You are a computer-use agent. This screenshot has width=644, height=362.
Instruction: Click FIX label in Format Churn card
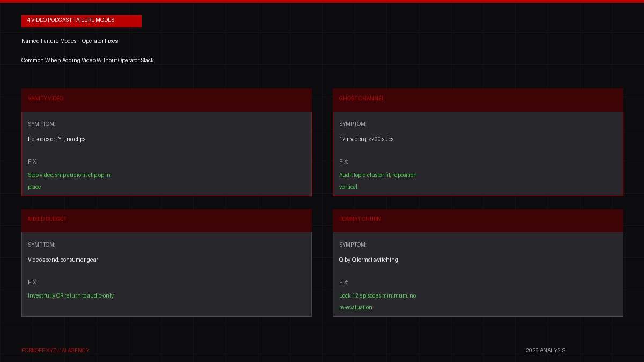tap(343, 283)
